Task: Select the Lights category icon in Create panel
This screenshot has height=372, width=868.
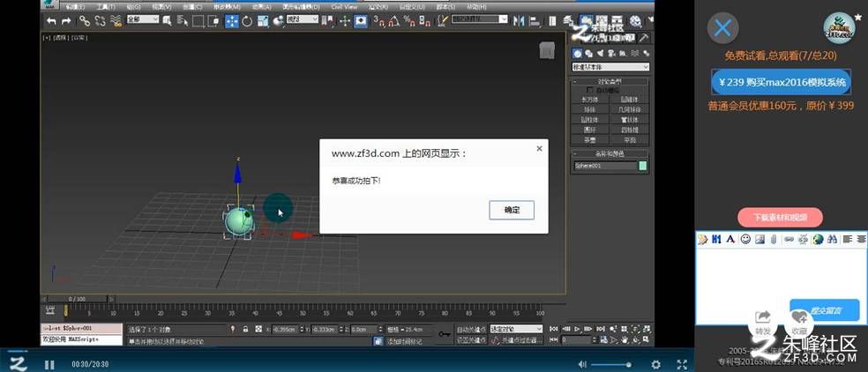Action: [601, 53]
